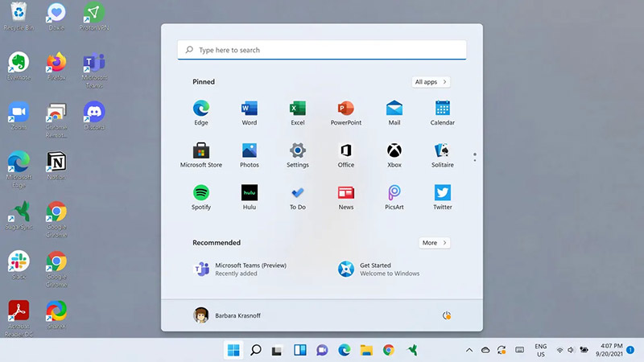Open Solitaire from pinned apps
The width and height of the screenshot is (644, 362).
pos(442,154)
